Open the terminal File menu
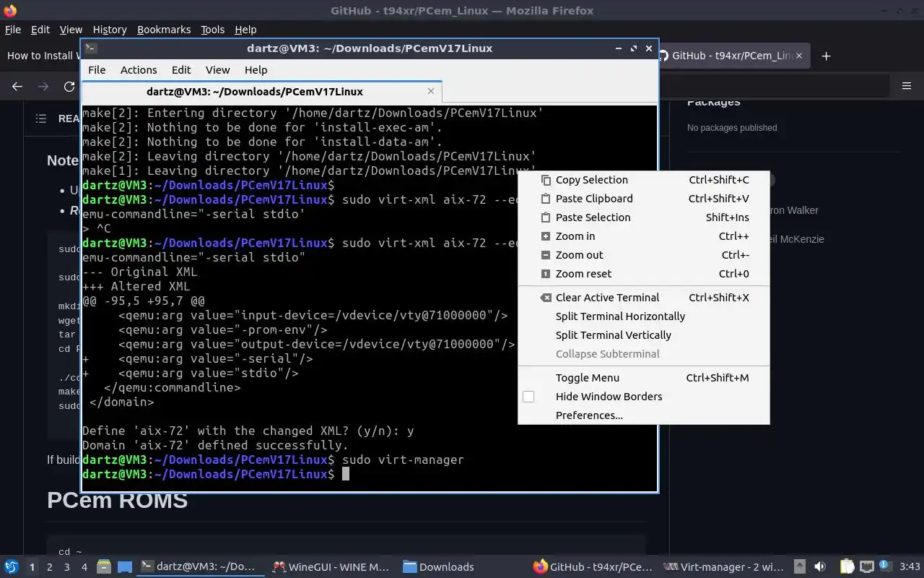The height and width of the screenshot is (578, 924). click(97, 70)
